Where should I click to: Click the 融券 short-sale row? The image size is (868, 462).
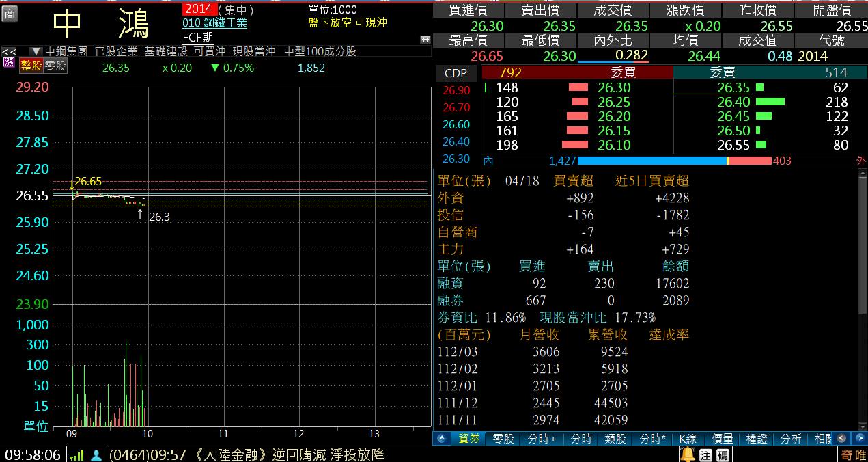click(563, 301)
